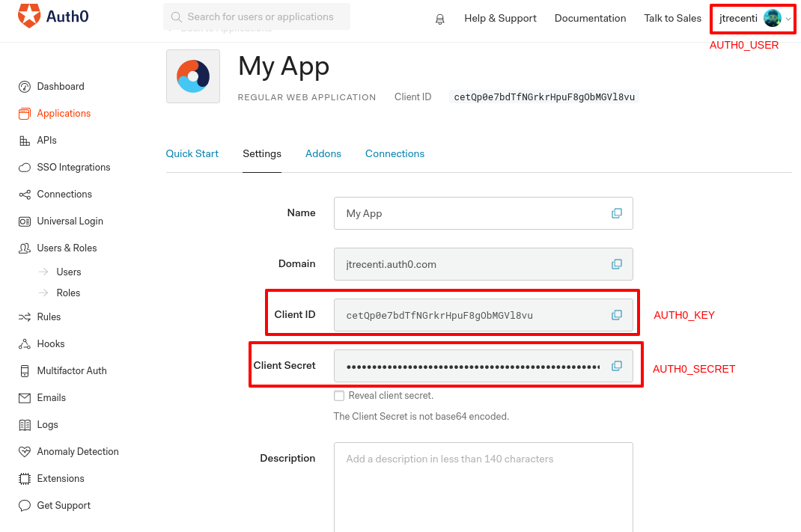Image resolution: width=801 pixels, height=532 pixels.
Task: Click the Rules shuffle icon
Action: tap(25, 317)
